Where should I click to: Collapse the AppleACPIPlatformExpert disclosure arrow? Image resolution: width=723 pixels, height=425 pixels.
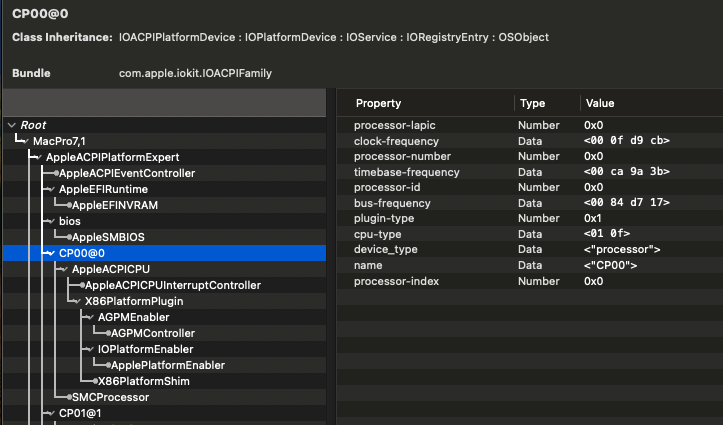[x=39, y=157]
